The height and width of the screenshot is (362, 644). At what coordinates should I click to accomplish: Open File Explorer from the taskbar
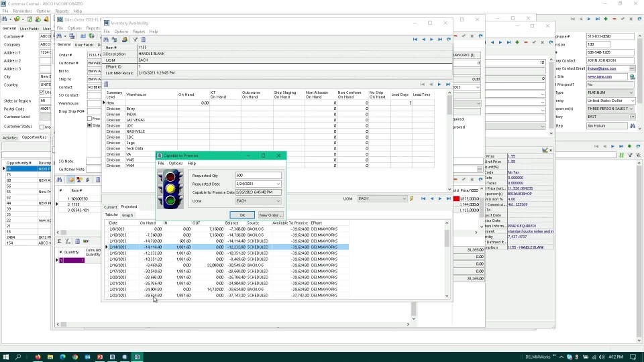50,357
